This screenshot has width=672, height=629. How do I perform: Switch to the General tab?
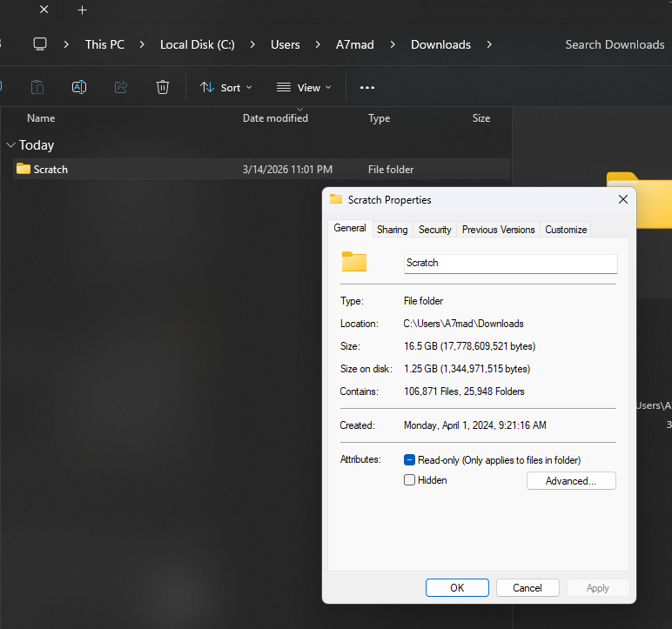click(x=350, y=228)
